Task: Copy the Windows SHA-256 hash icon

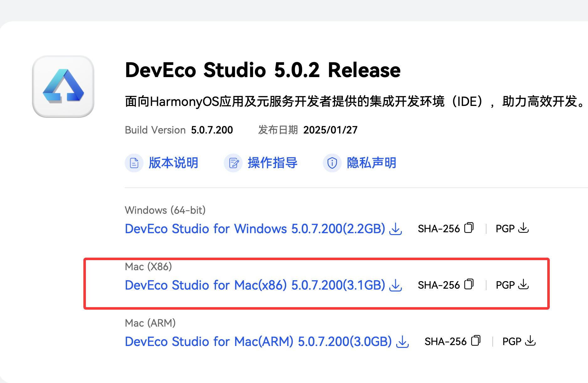Action: (469, 228)
